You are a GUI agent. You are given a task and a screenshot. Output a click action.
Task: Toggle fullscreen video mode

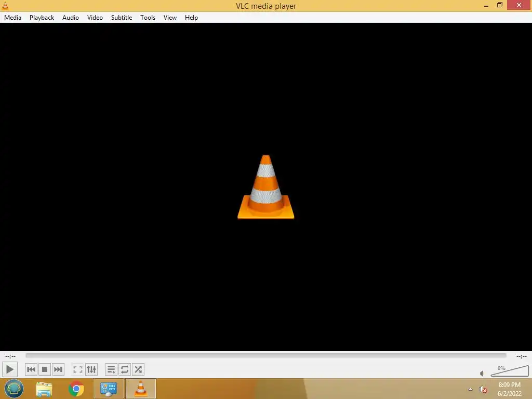pos(78,369)
